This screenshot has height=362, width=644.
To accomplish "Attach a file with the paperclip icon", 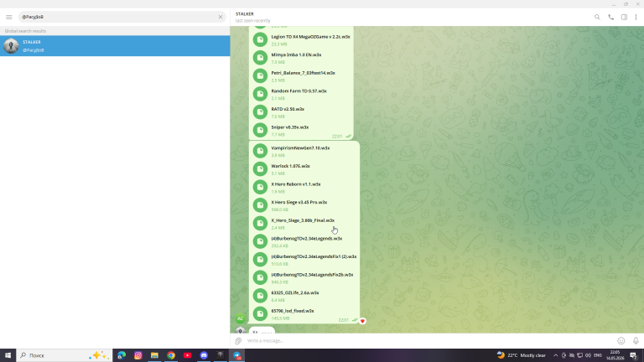I will click(x=238, y=341).
